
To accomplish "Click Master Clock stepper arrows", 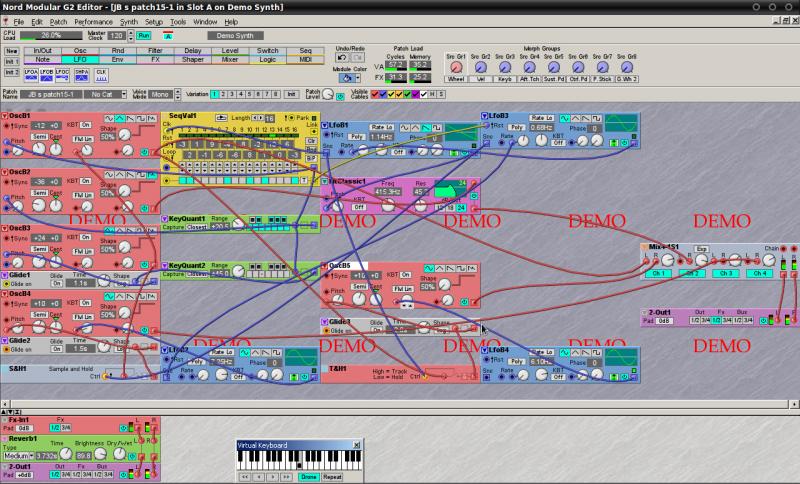I will [x=131, y=36].
